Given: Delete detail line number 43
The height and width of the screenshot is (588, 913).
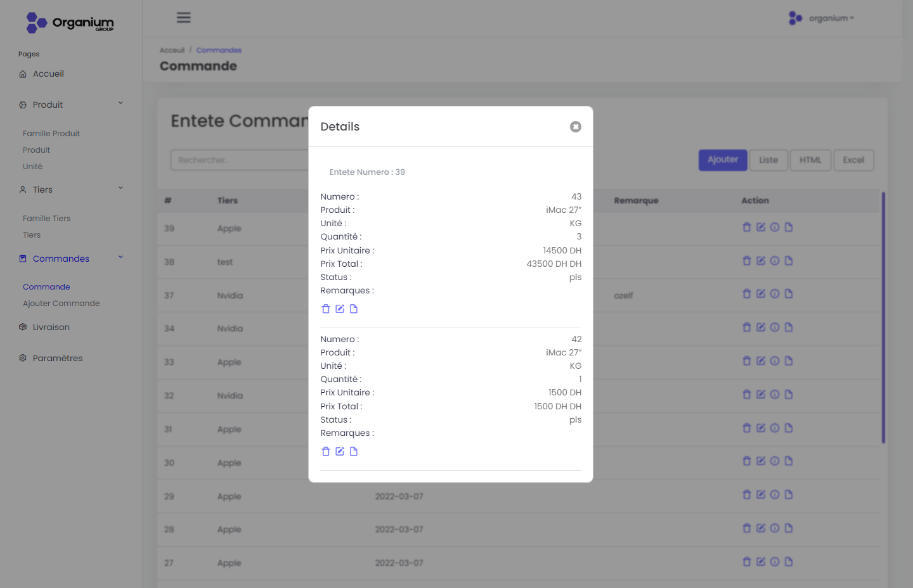Looking at the screenshot, I should point(326,309).
